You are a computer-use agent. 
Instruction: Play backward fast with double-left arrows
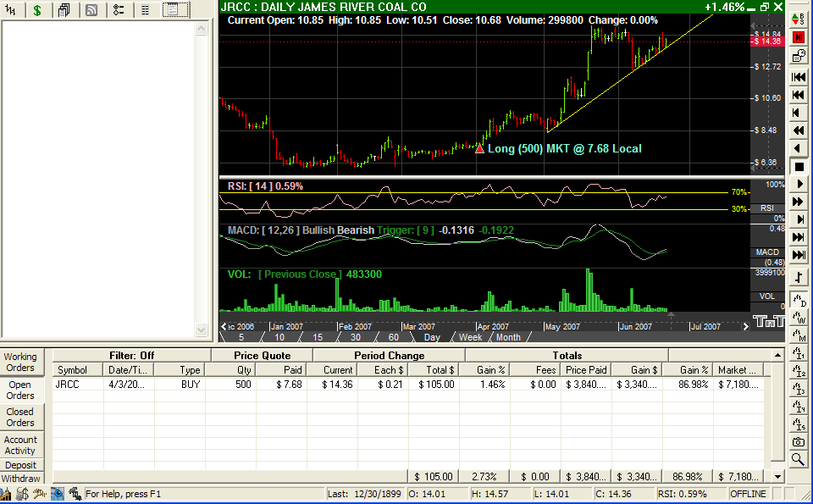799,130
